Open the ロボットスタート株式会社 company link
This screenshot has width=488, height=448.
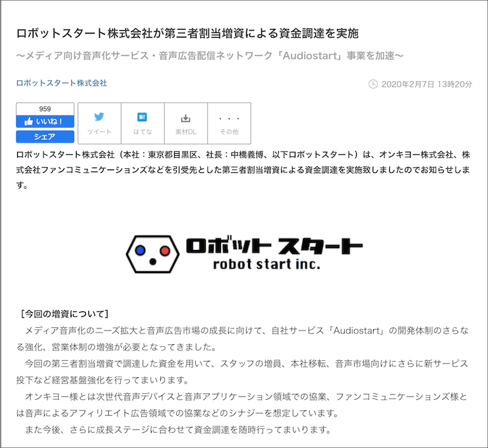[61, 83]
